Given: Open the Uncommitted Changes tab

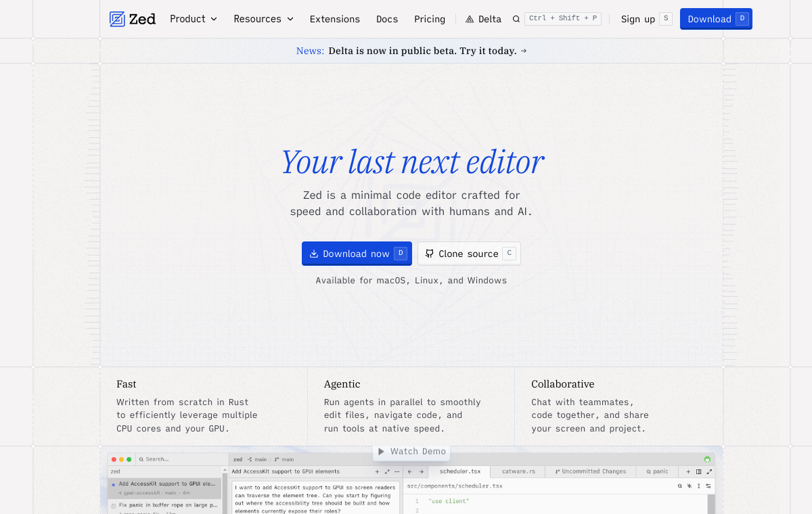Looking at the screenshot, I should pos(591,471).
